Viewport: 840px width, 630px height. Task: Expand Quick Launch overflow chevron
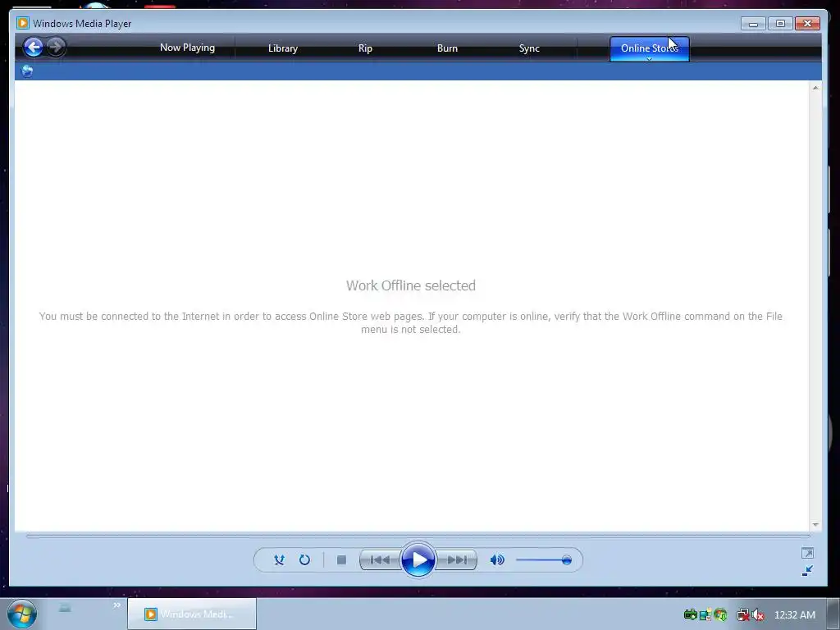coord(116,605)
